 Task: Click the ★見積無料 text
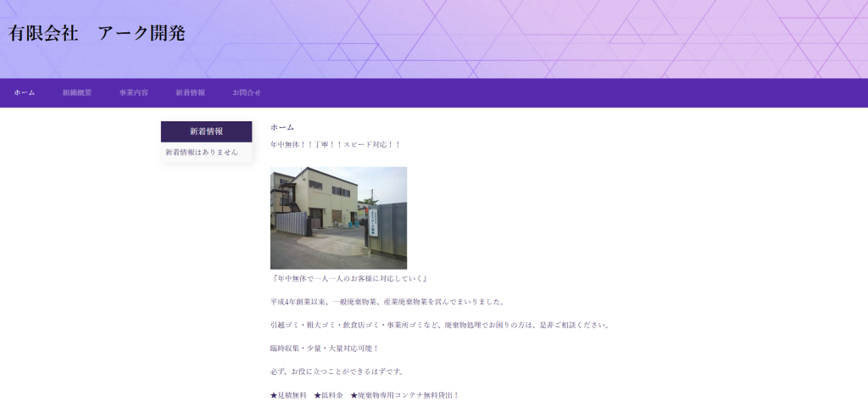(x=288, y=395)
